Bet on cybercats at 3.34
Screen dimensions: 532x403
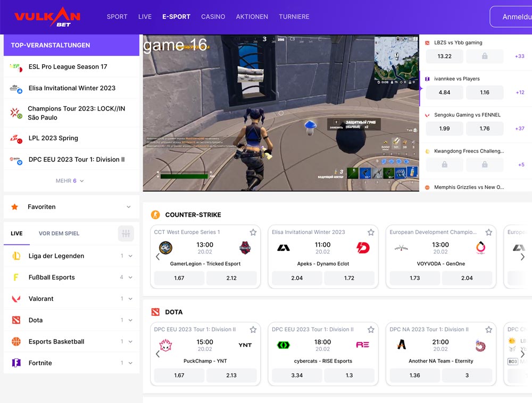click(x=297, y=375)
